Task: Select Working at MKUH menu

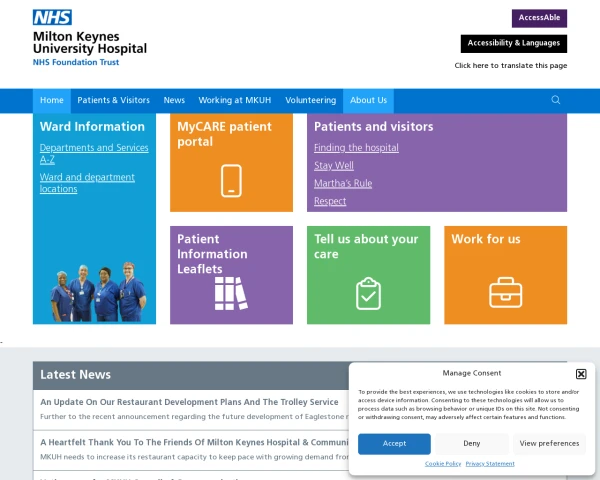Action: coord(235,100)
